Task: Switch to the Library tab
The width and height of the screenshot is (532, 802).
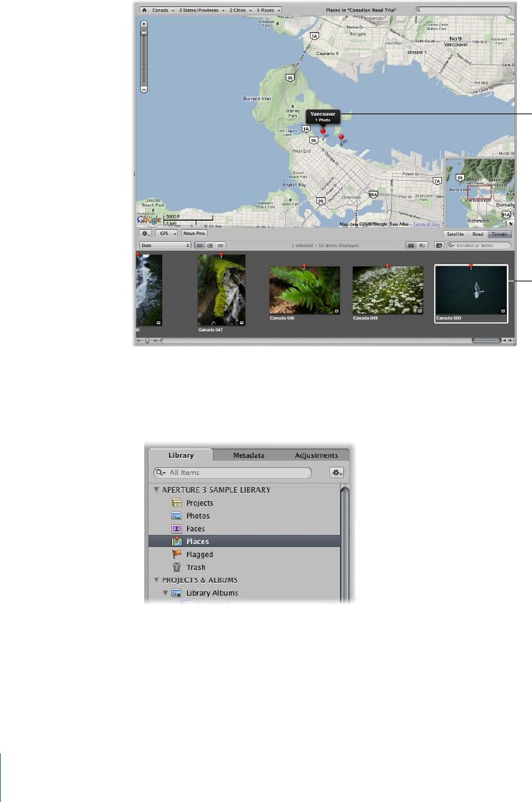Action: [181, 455]
